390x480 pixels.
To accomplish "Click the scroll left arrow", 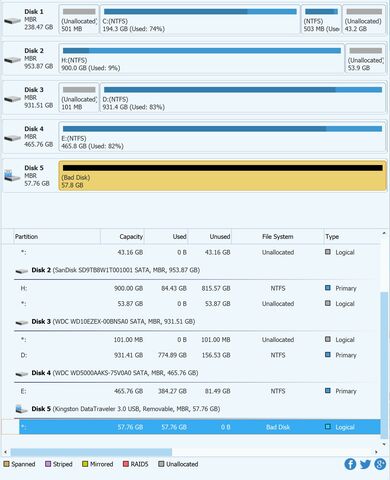I will (x=5, y=452).
